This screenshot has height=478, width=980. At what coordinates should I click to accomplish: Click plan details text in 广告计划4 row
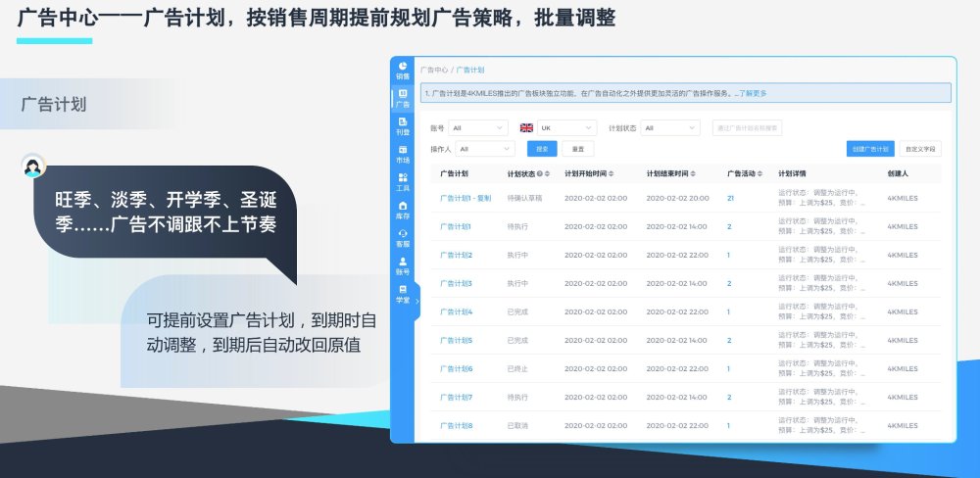click(822, 311)
